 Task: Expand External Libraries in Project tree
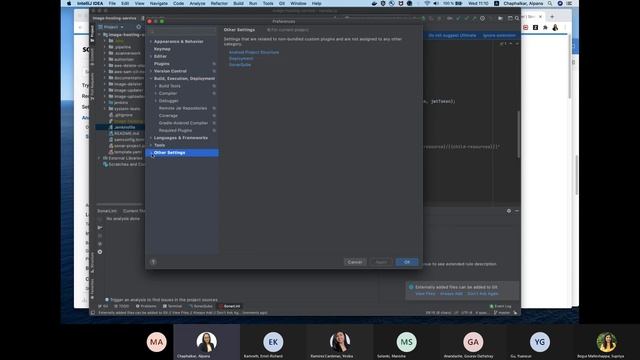coord(99,158)
